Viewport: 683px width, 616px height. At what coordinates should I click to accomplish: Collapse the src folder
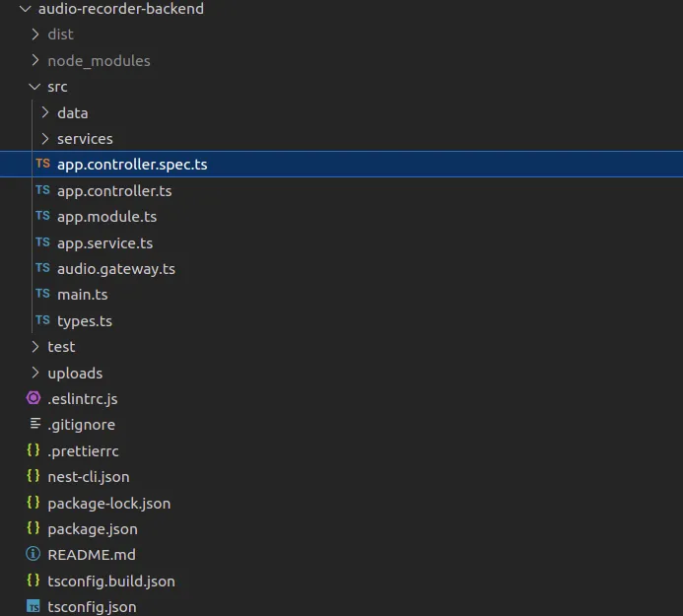coord(35,87)
